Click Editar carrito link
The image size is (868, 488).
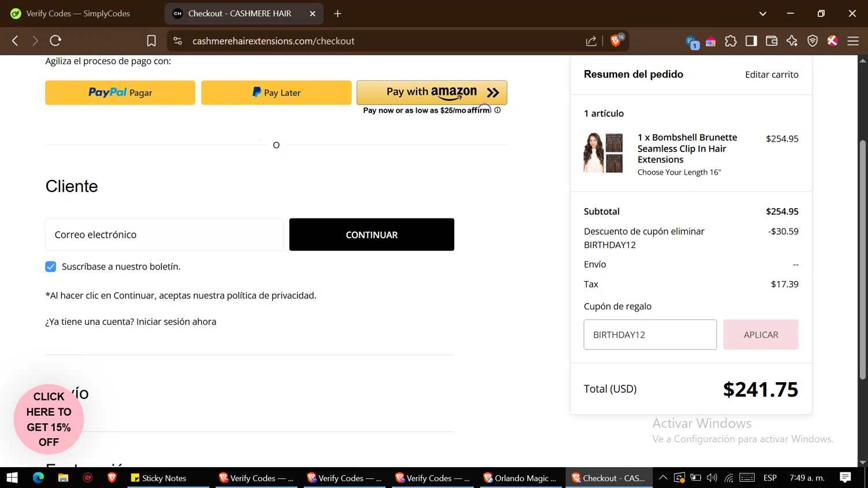click(771, 75)
